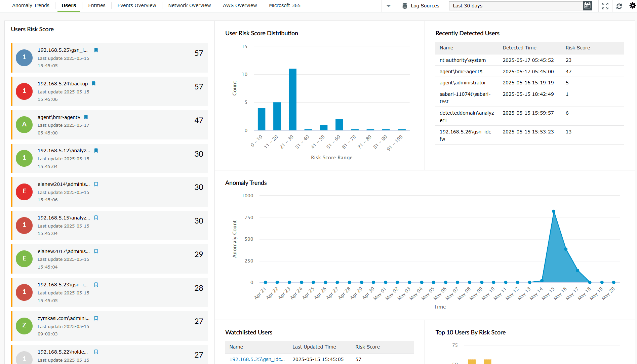The height and width of the screenshot is (364, 637).
Task: Switch to the AWS Overview tab
Action: 240,5
